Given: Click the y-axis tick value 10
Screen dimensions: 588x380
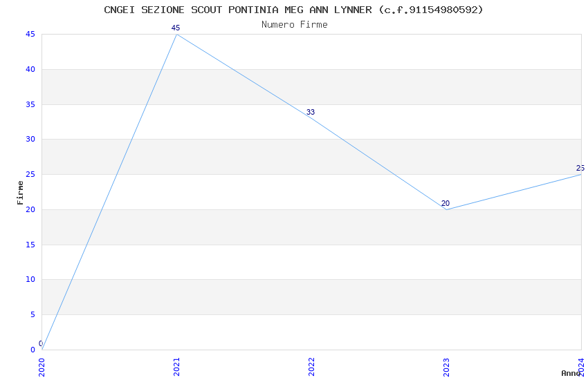Looking at the screenshot, I should [x=30, y=279].
